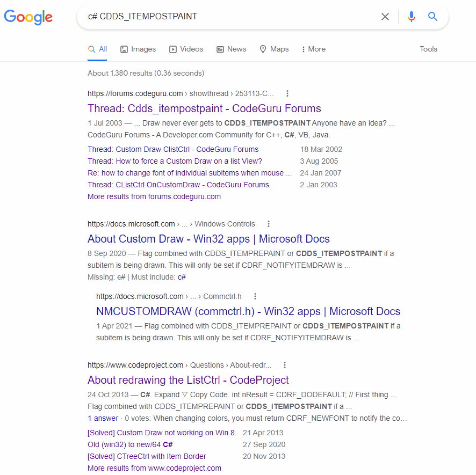This screenshot has width=476, height=475.
Task: Open options menu for the CodeGuru Forums result
Action: point(287,93)
